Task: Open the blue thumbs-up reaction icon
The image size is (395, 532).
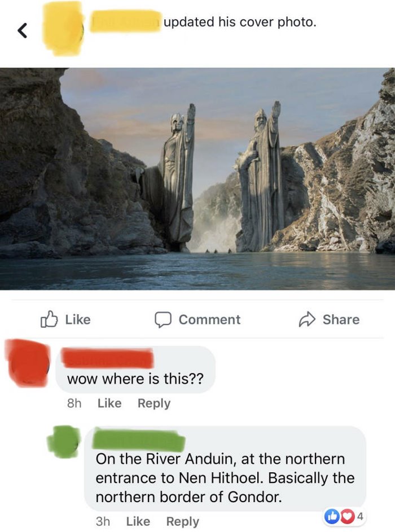Action: pyautogui.click(x=331, y=516)
